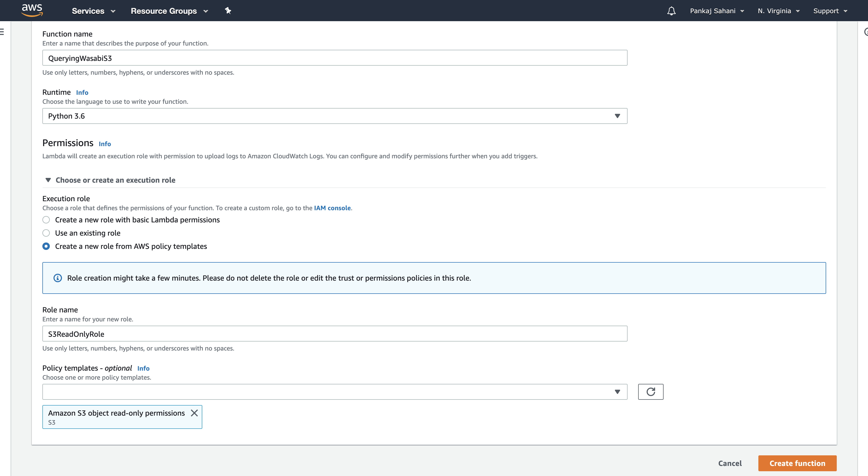This screenshot has height=476, width=868.
Task: Open the Policy templates dropdown
Action: point(335,392)
